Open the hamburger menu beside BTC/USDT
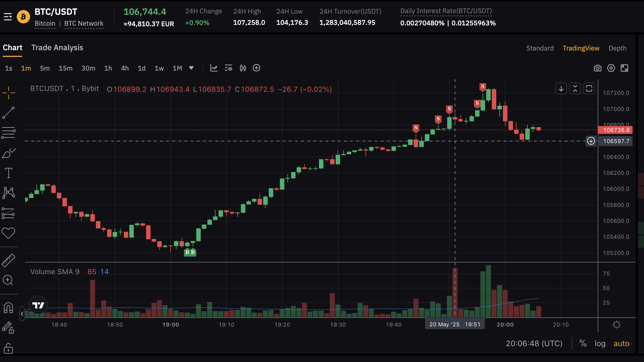This screenshot has height=362, width=644. 8,17
